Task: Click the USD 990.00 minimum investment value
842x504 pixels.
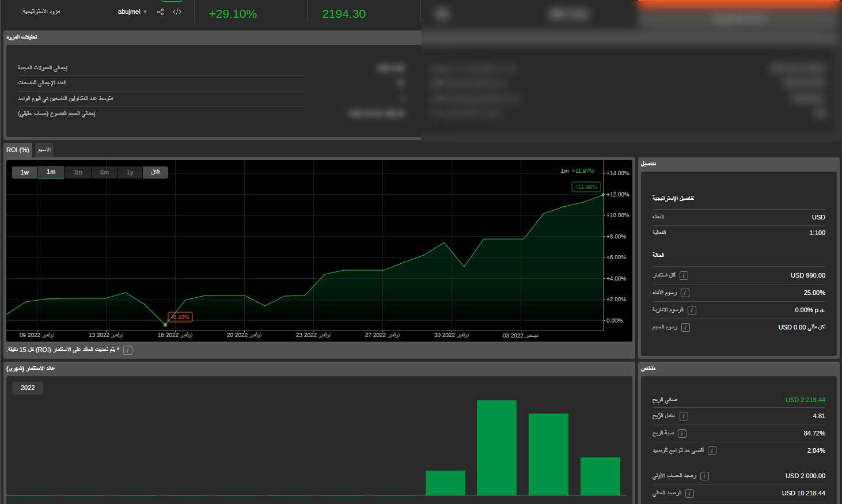Action: 808,275
